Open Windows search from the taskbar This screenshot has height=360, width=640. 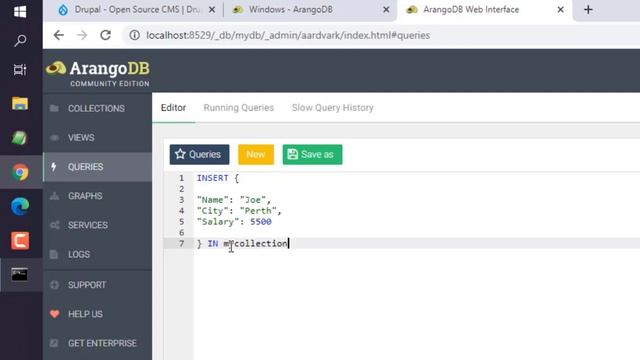click(x=20, y=40)
